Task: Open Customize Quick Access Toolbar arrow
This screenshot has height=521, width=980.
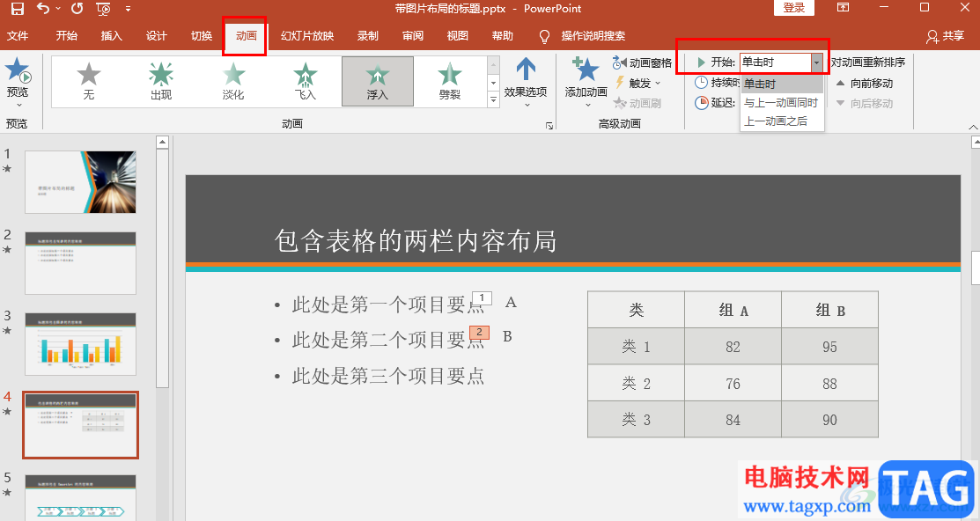Action: (x=129, y=9)
